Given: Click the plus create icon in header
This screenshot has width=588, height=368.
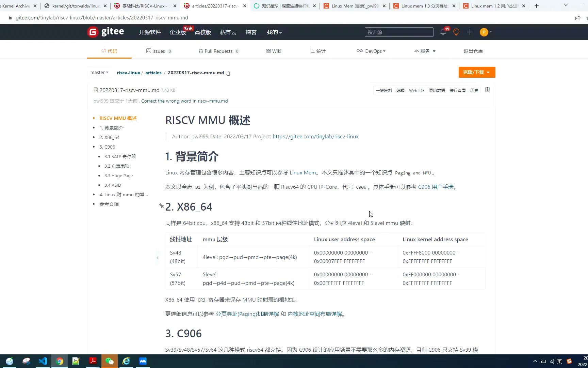Looking at the screenshot, I should (x=470, y=32).
